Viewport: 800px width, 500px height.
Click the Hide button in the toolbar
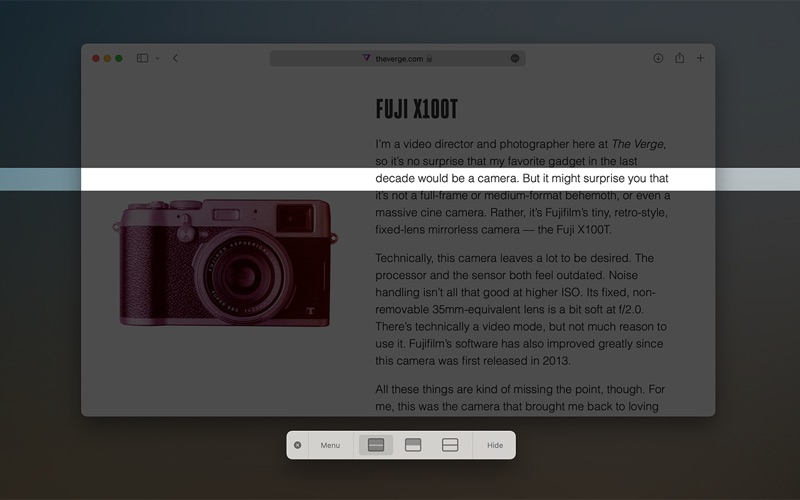[x=495, y=445]
